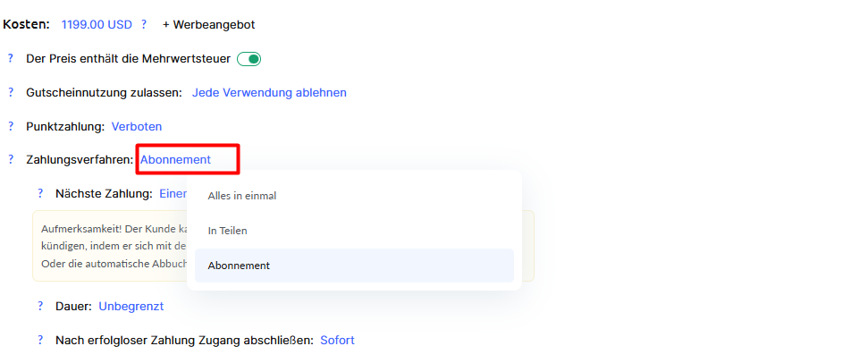Open help for Der Preis enthält die Mehrwertsteuer
868x363 pixels.
11,58
